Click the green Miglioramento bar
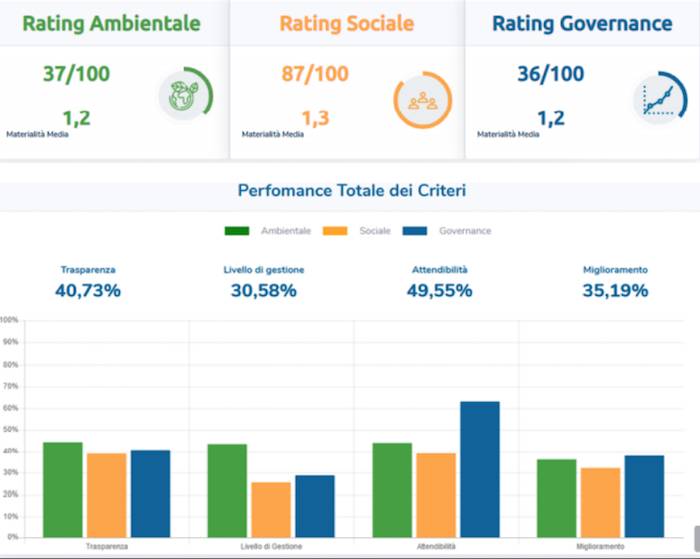Screen dimensions: 700x559 [x=557, y=498]
